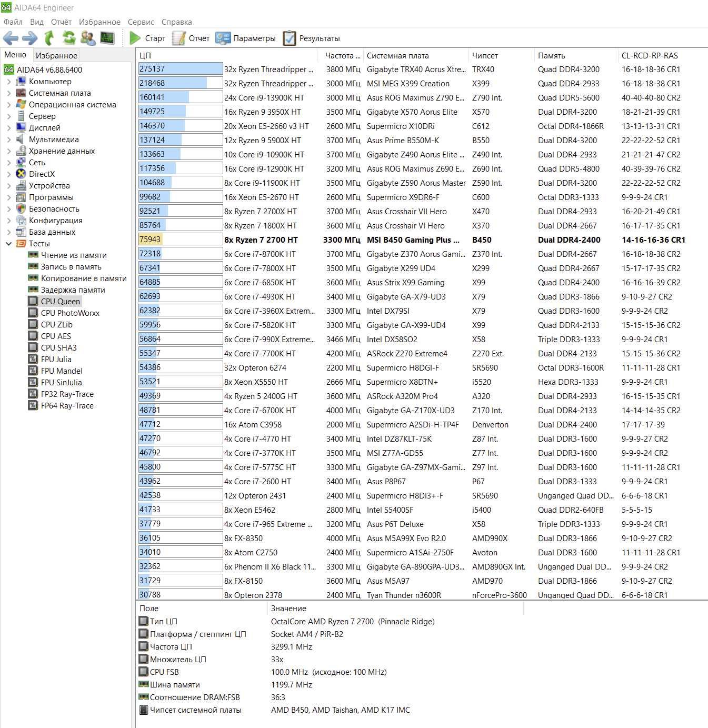This screenshot has height=728, width=708.
Task: Select FPU Julia benchmark icon
Action: pyautogui.click(x=33, y=360)
